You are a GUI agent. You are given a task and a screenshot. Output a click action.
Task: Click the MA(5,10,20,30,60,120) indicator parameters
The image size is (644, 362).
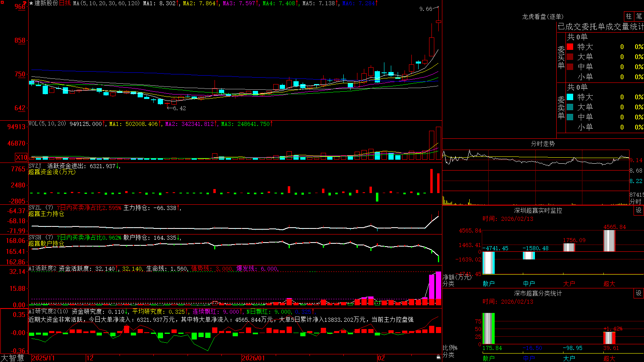click(107, 3)
